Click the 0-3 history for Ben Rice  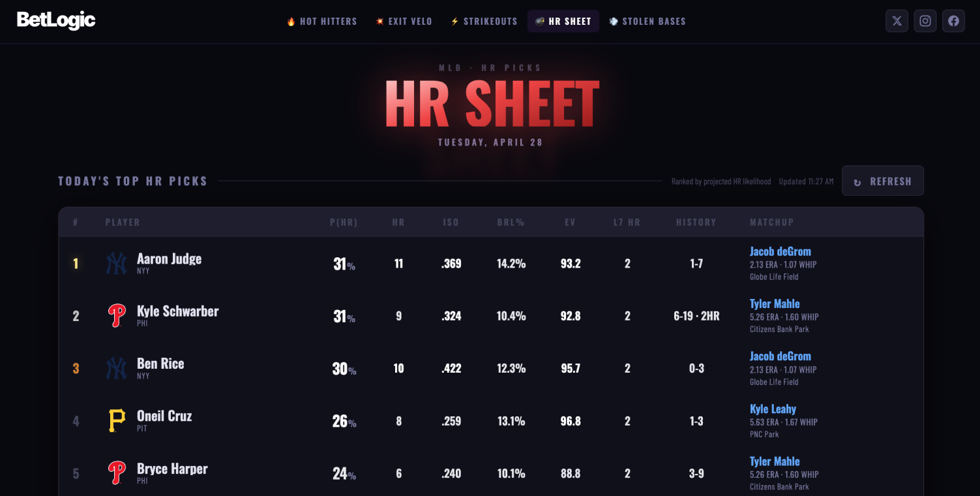(696, 369)
